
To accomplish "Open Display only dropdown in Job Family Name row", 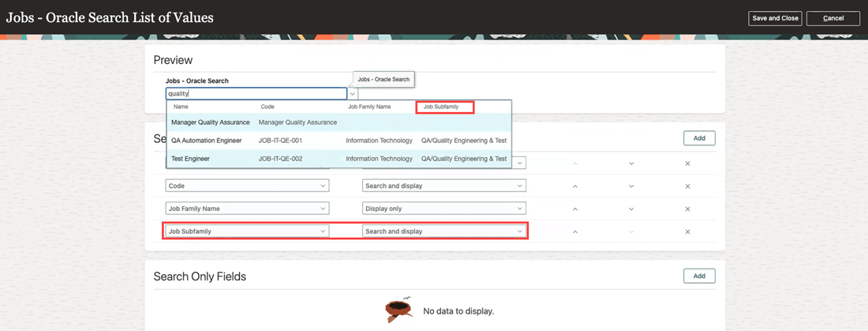I will click(444, 209).
